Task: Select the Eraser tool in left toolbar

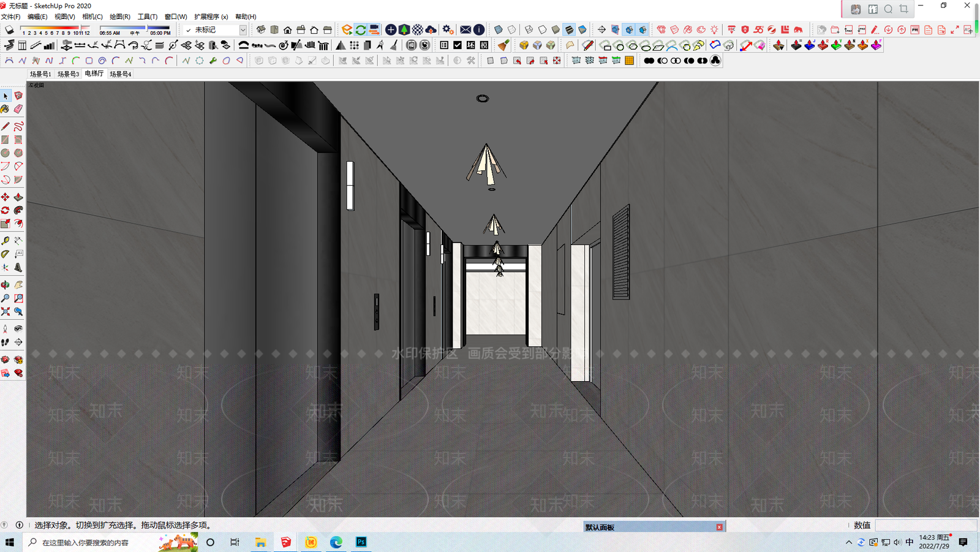Action: coord(18,109)
